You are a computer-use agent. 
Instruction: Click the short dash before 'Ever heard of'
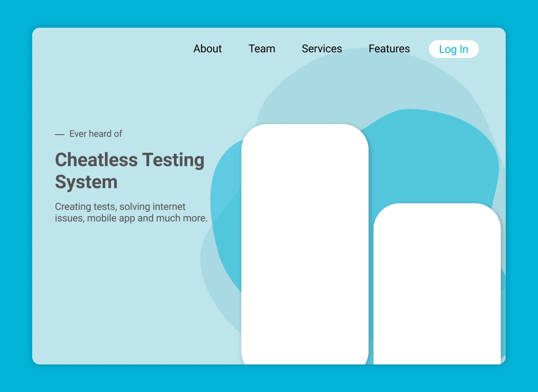pos(60,135)
